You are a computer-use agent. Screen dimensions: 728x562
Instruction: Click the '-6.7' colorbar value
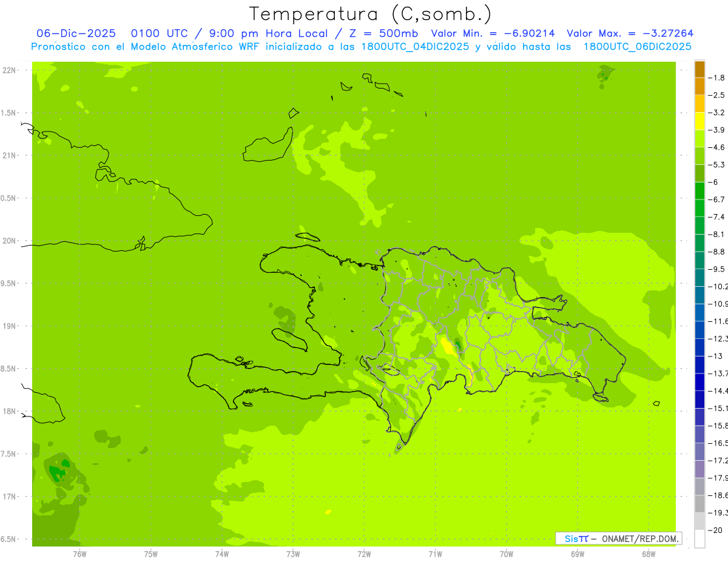point(717,199)
